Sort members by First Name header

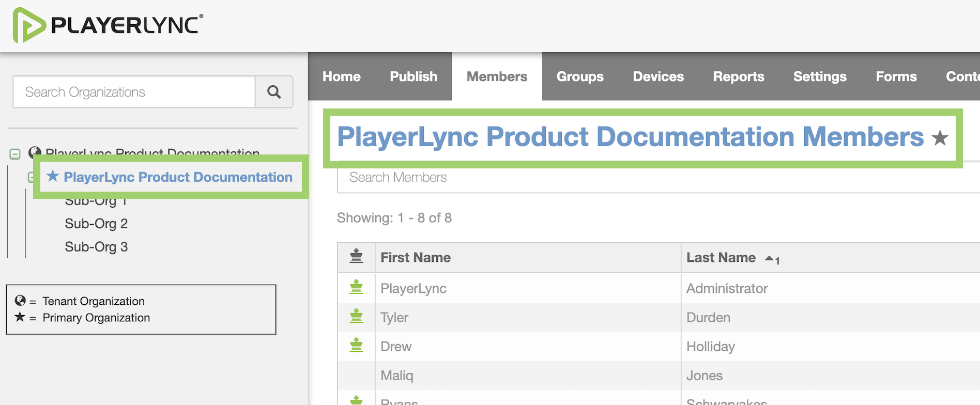click(416, 257)
